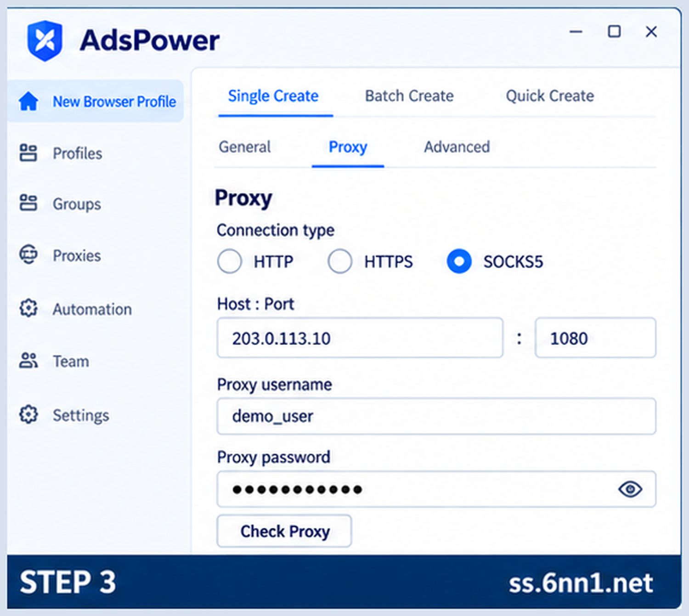689x616 pixels.
Task: Click the AdsPower shield logo
Action: click(x=45, y=40)
